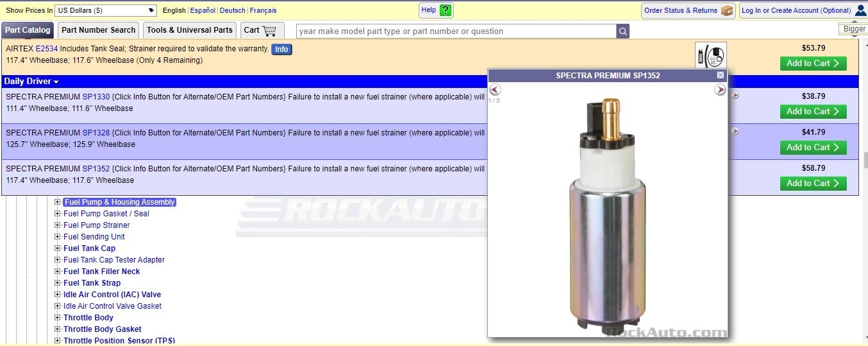This screenshot has width=868, height=346.
Task: Select Fuel Tank Filler Neck category
Action: 102,272
